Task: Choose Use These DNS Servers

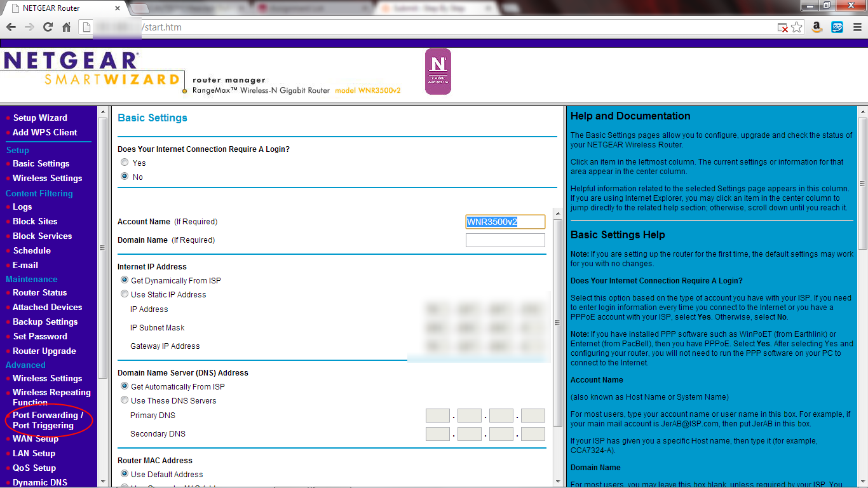Action: pyautogui.click(x=125, y=400)
